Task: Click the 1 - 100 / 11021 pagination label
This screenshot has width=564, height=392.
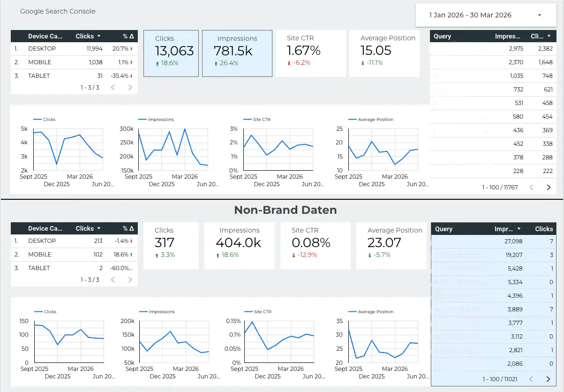Action: click(x=500, y=379)
